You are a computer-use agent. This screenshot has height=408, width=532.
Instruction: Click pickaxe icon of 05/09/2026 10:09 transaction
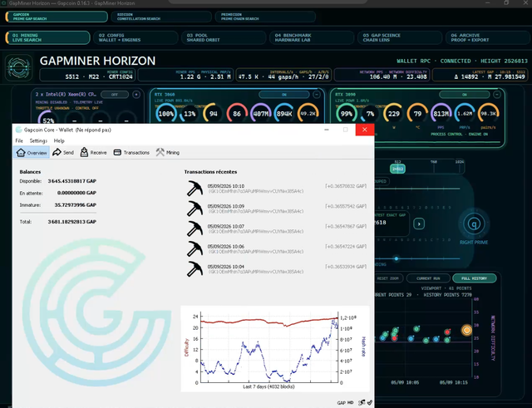point(195,209)
